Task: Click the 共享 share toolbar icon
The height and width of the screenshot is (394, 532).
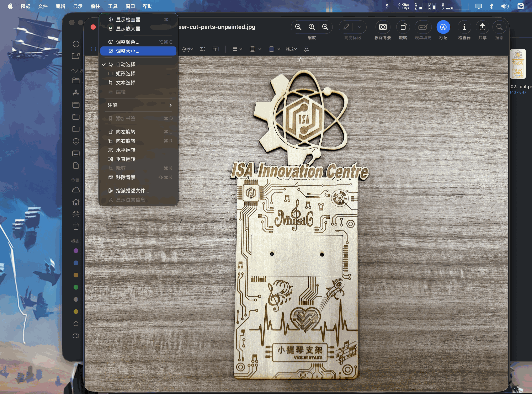Action: coord(482,27)
